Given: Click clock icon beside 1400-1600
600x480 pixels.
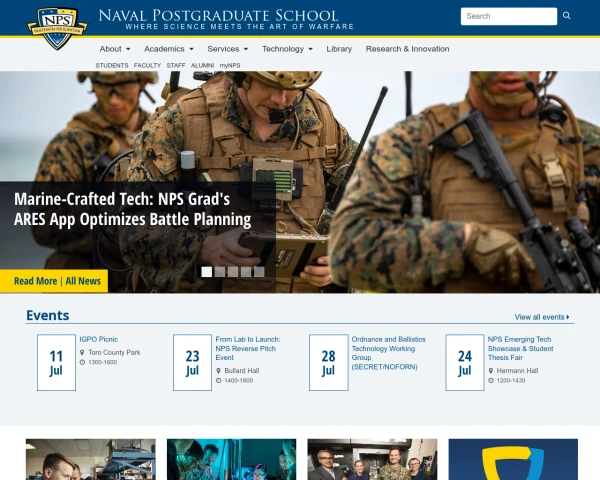Looking at the screenshot, I should click(218, 380).
